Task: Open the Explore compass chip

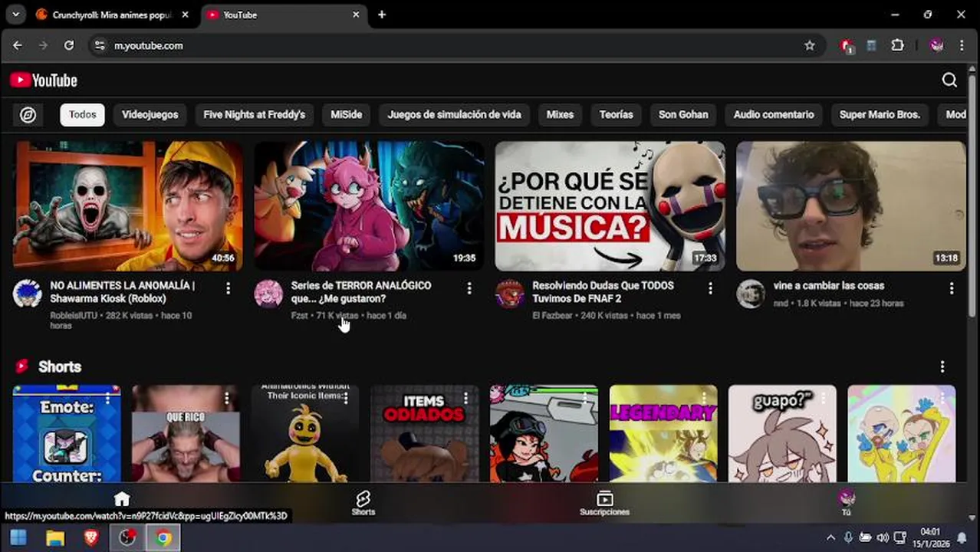Action: [28, 115]
